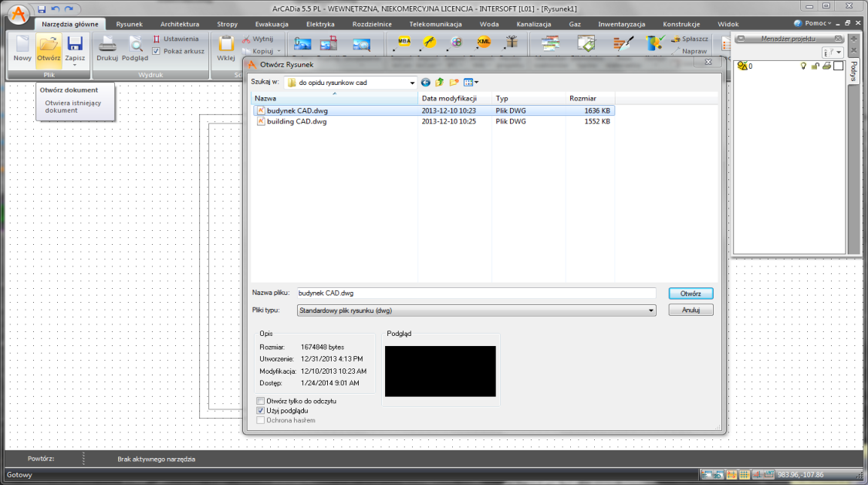This screenshot has height=485, width=868.
Task: Enable Otwórz tylko do odczytu checkbox
Action: point(260,401)
